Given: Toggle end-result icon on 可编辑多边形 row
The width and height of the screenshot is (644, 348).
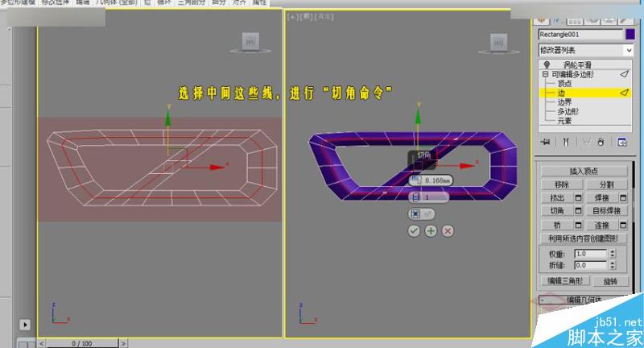Looking at the screenshot, I should 625,74.
